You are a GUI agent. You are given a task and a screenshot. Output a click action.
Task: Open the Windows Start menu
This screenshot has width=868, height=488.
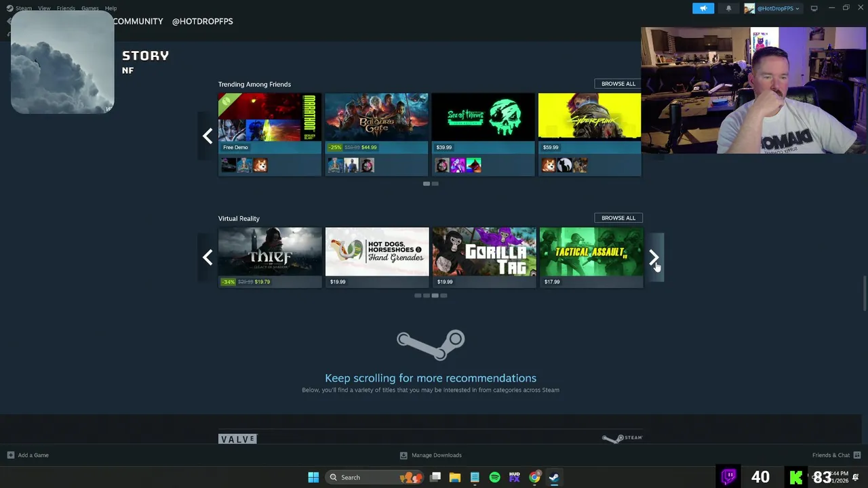[313, 477]
